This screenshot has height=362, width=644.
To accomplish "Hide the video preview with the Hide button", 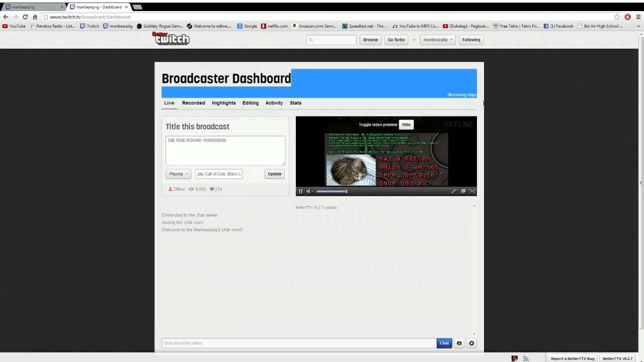I will tap(406, 125).
